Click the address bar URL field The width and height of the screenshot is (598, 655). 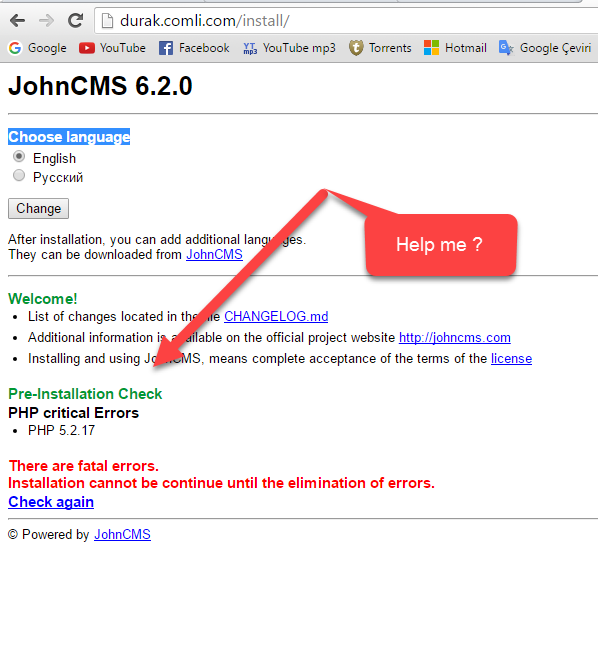(x=347, y=20)
